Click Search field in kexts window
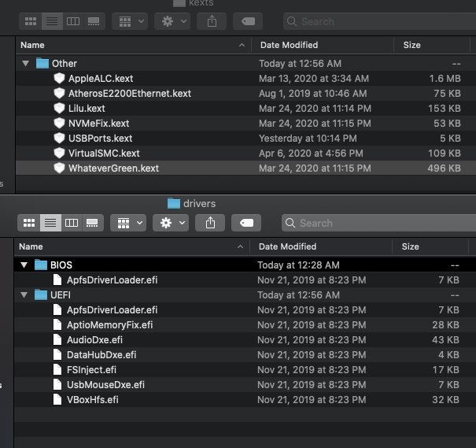 point(379,21)
